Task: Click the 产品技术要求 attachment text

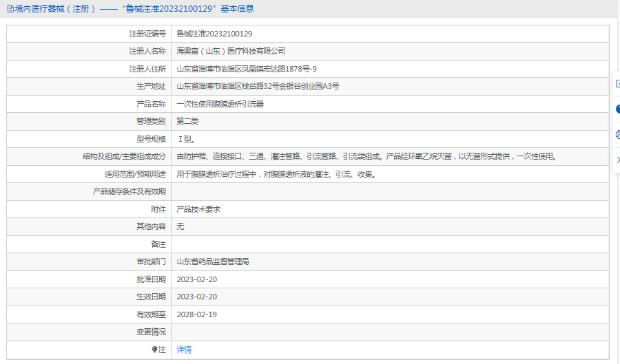Action: click(x=198, y=209)
